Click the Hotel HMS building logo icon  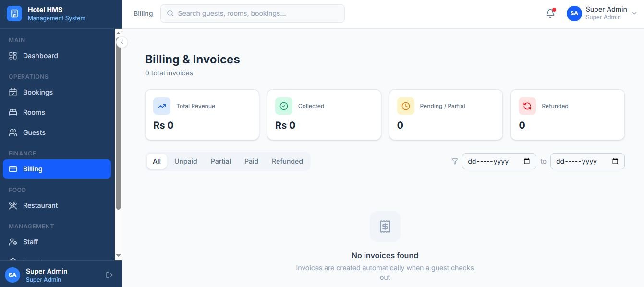click(x=14, y=13)
